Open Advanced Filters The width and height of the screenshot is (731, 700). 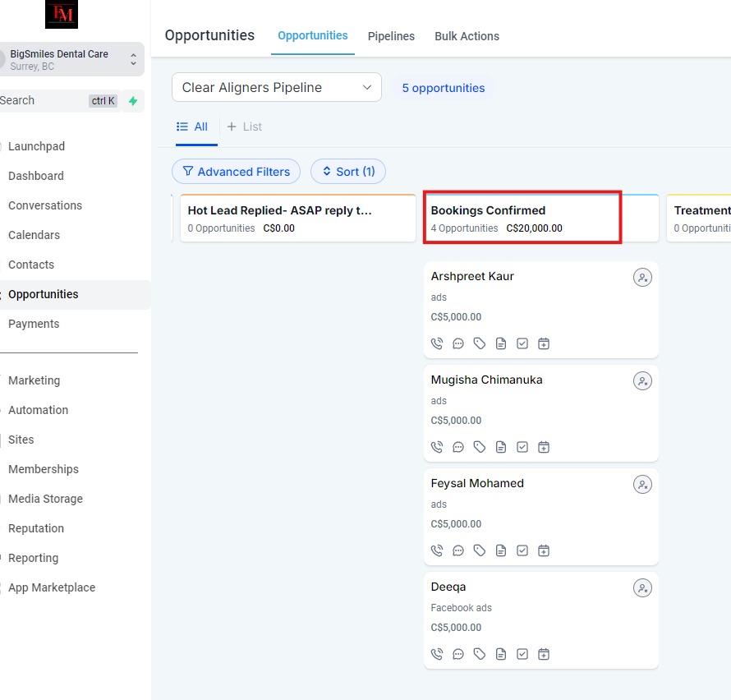tap(236, 172)
